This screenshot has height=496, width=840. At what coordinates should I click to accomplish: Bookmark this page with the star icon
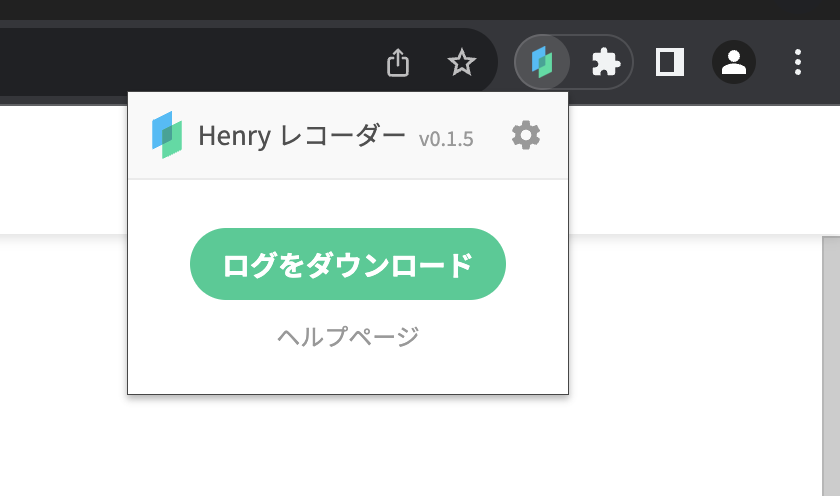click(x=461, y=63)
